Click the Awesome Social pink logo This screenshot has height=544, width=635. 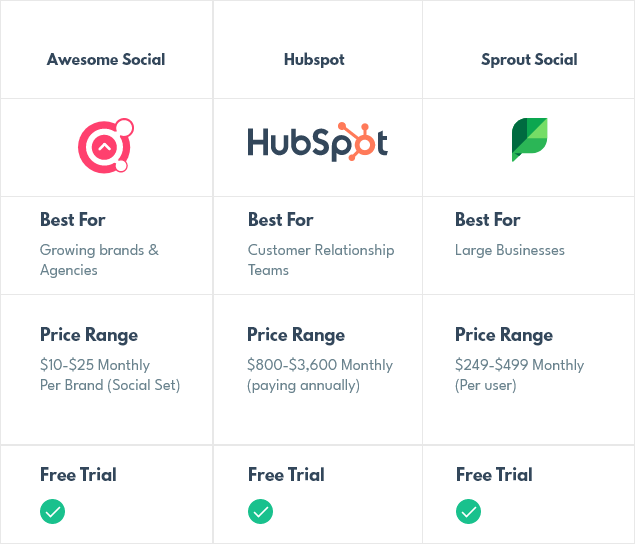pyautogui.click(x=106, y=146)
